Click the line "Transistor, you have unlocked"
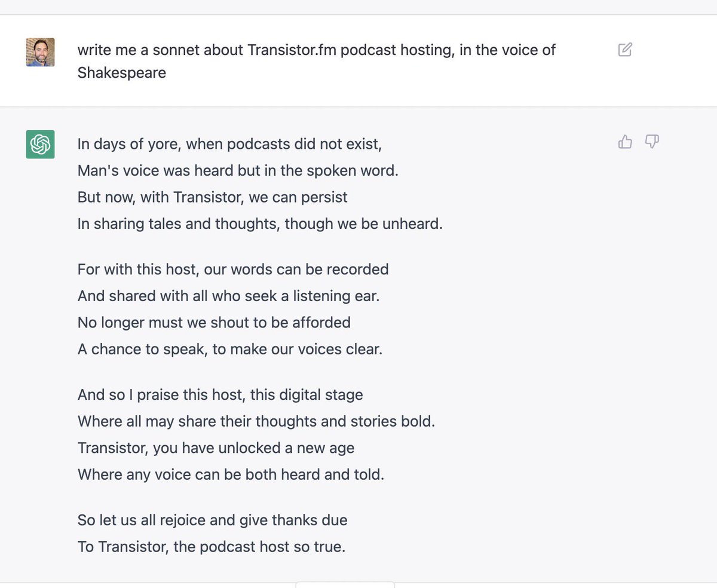Image resolution: width=717 pixels, height=588 pixels. pyautogui.click(x=216, y=448)
